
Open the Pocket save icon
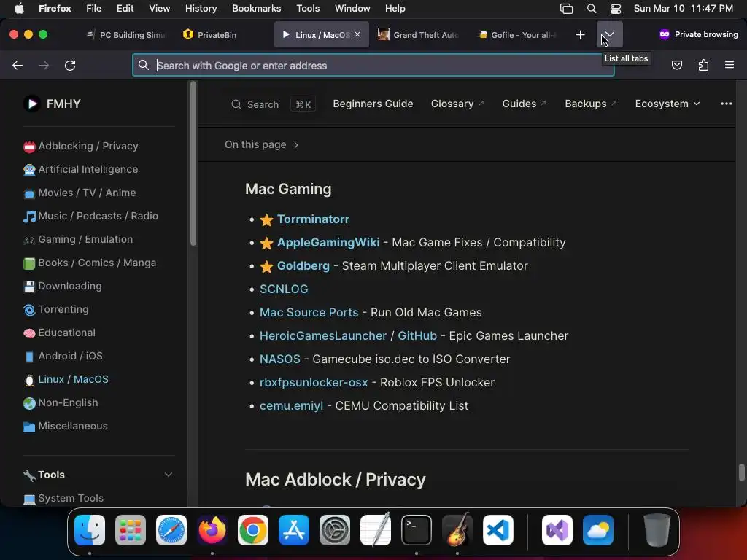[x=676, y=65]
